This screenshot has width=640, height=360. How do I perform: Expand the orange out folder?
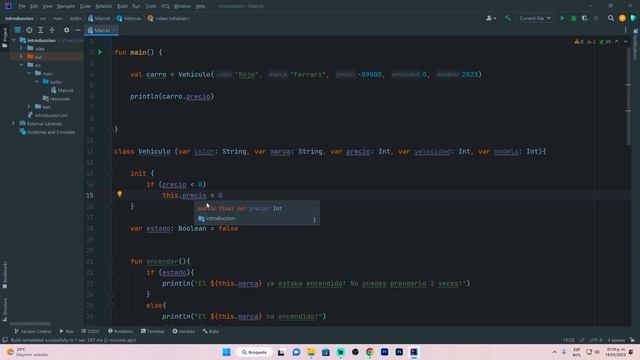[21, 57]
